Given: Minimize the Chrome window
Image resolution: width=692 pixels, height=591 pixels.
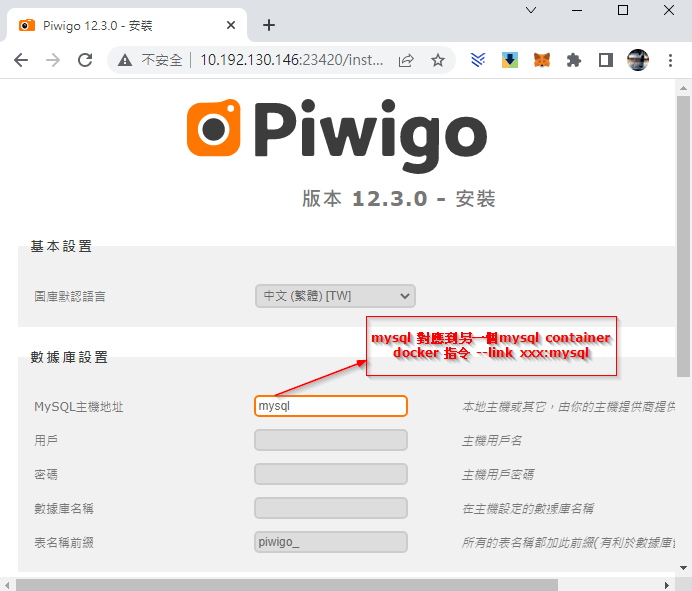Looking at the screenshot, I should [577, 10].
